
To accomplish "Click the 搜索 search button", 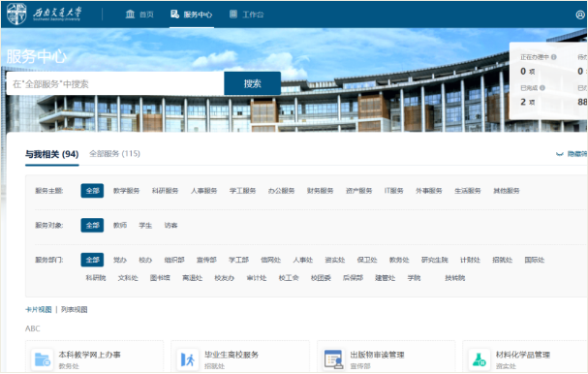I will point(253,83).
